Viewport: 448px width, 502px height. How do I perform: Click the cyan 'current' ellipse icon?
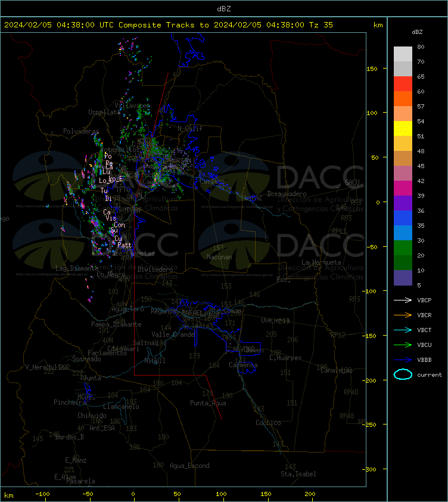click(x=403, y=374)
